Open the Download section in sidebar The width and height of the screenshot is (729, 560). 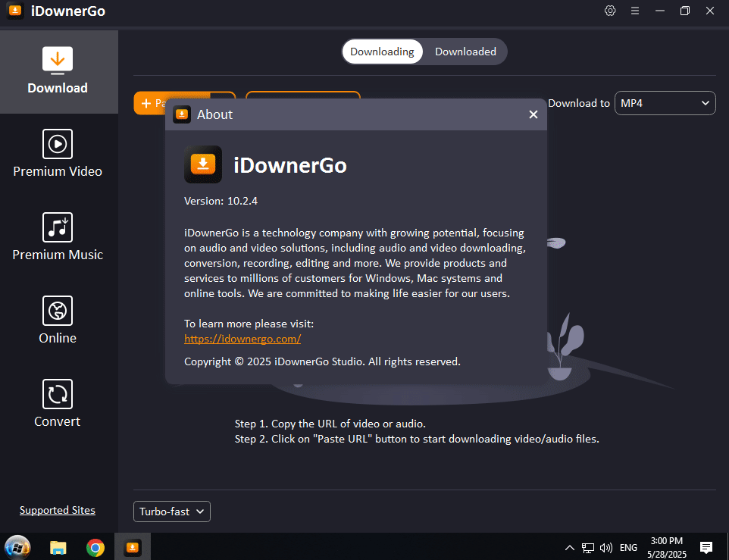pos(58,71)
